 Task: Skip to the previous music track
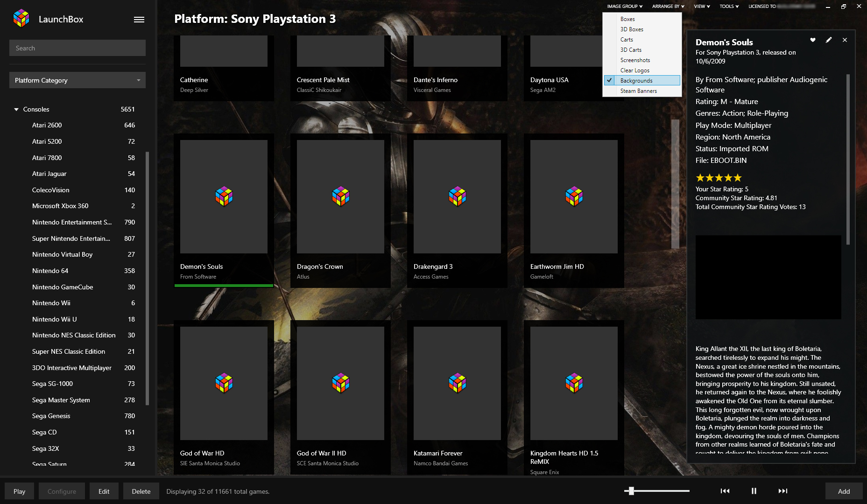click(725, 491)
